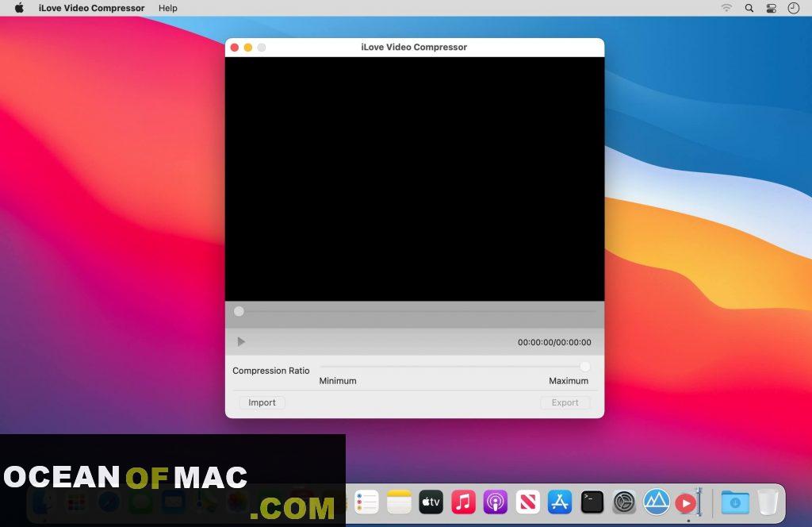Click the black video preview area
This screenshot has height=527, width=812.
click(x=414, y=179)
